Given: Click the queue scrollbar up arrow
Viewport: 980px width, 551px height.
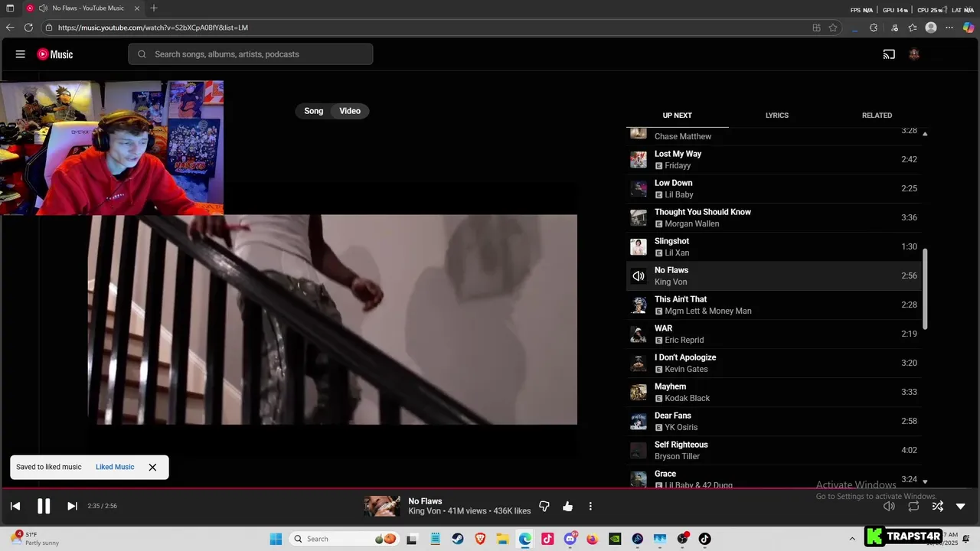Looking at the screenshot, I should pyautogui.click(x=925, y=134).
